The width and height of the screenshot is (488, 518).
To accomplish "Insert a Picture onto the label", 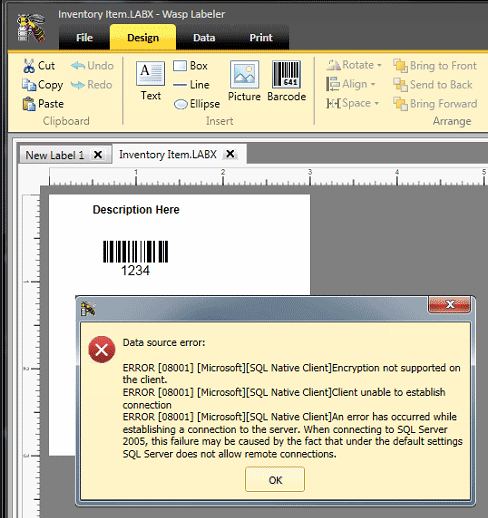I will (x=244, y=81).
